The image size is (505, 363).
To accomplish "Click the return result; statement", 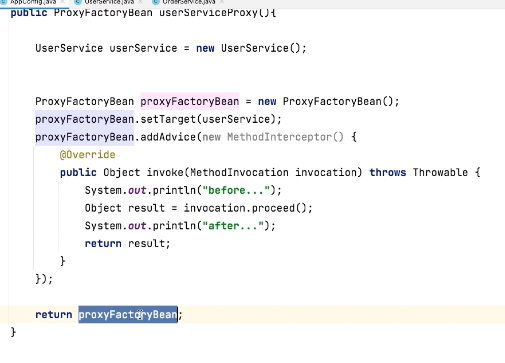I will [127, 244].
